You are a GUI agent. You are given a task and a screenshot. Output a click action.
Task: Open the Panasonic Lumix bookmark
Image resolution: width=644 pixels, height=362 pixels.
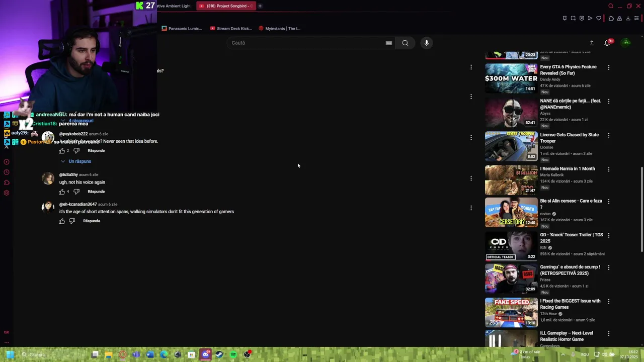tap(182, 29)
